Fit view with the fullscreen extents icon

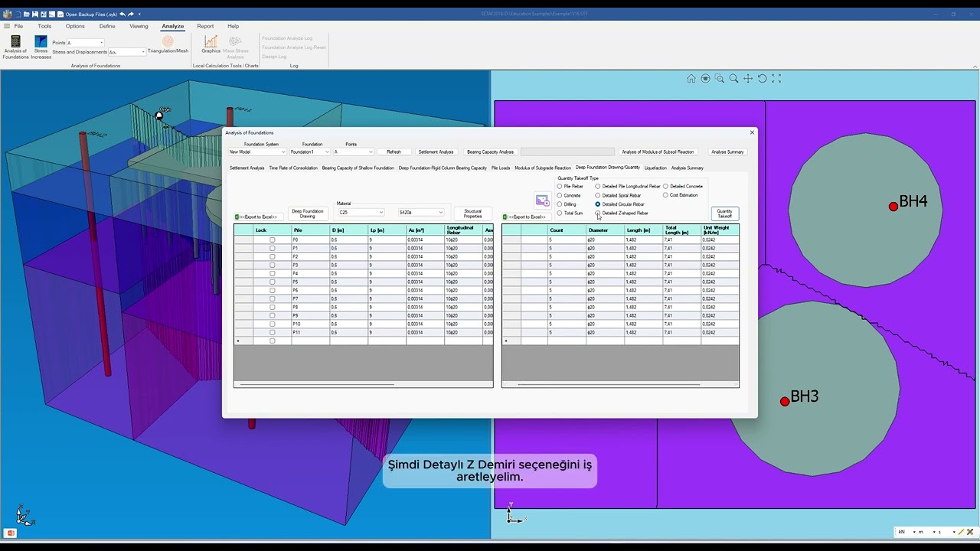[x=776, y=78]
